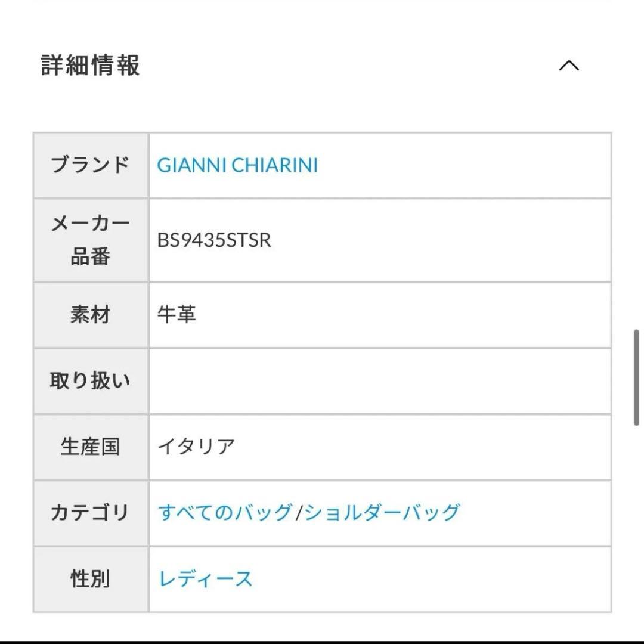
Task: Select the 性別 row label
Action: [90, 577]
